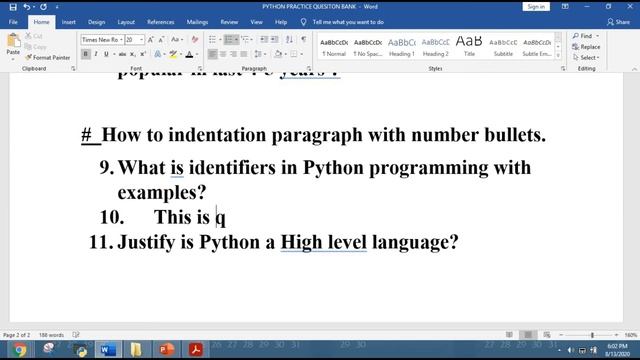Apply shading with the paint bucket icon
This screenshot has height=360, width=640.
tap(278, 54)
